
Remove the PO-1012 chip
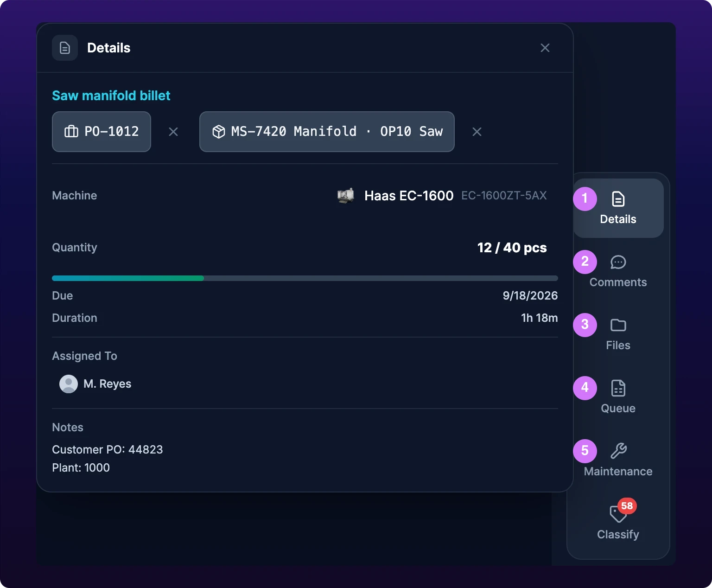point(173,132)
